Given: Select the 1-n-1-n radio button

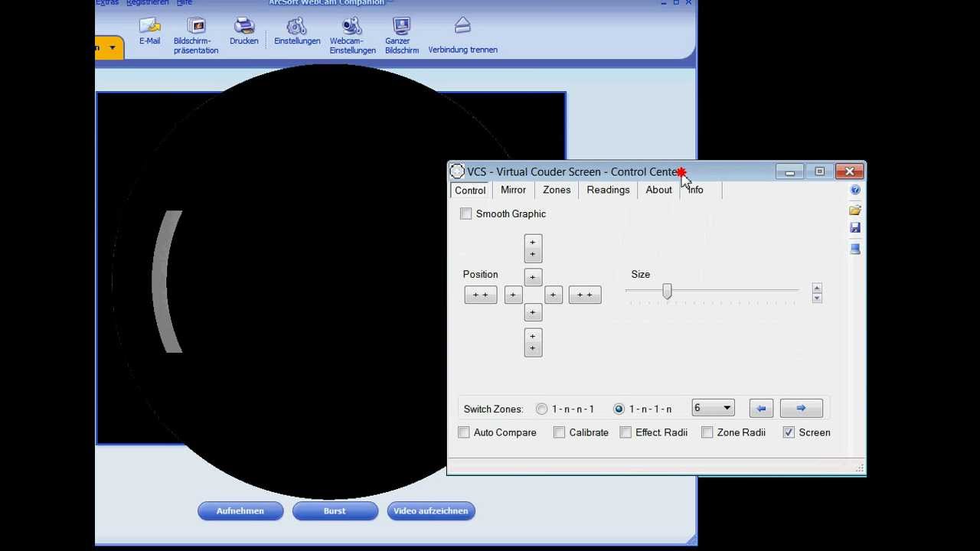Looking at the screenshot, I should click(x=619, y=409).
